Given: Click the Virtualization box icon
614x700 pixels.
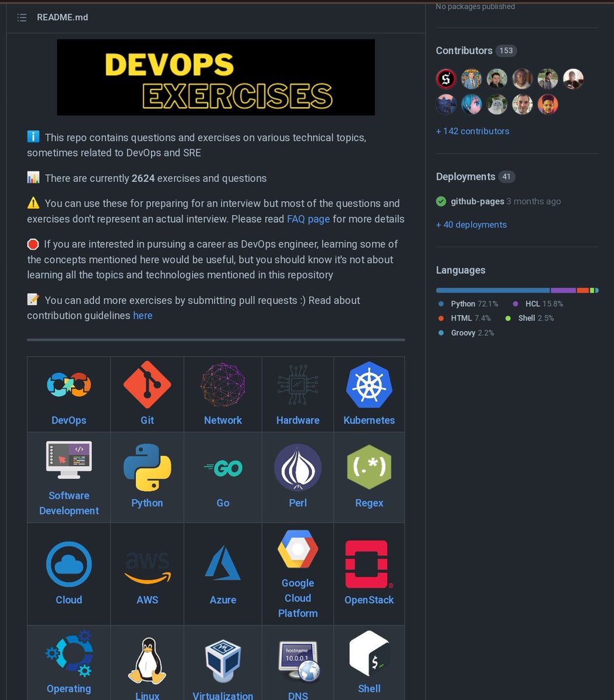Looking at the screenshot, I should click(223, 661).
